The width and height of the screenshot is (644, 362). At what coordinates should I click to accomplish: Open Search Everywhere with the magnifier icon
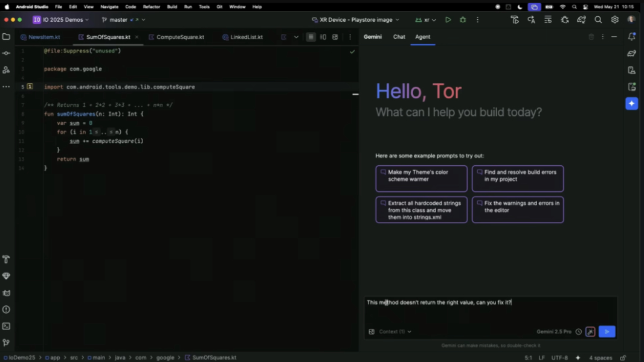pyautogui.click(x=598, y=20)
